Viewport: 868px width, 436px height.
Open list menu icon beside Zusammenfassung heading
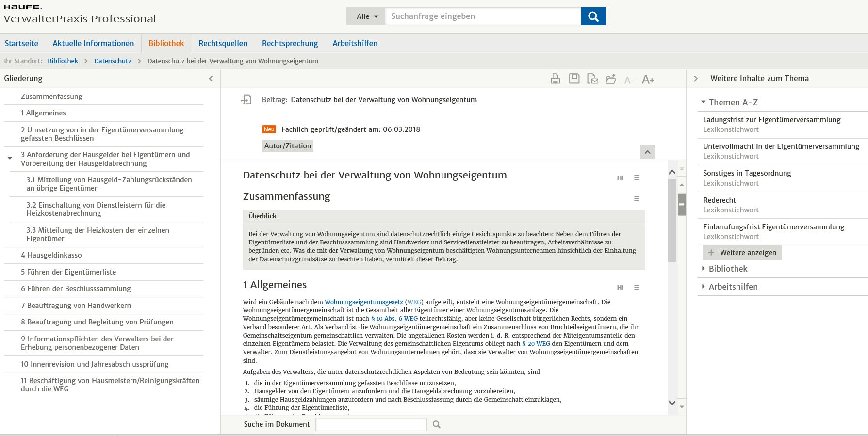pos(637,199)
